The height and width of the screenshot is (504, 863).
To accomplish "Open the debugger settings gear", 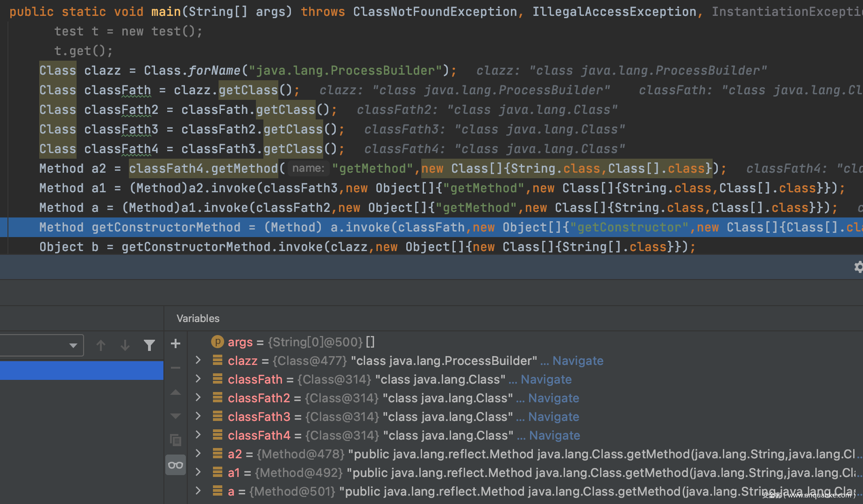I will click(x=858, y=267).
